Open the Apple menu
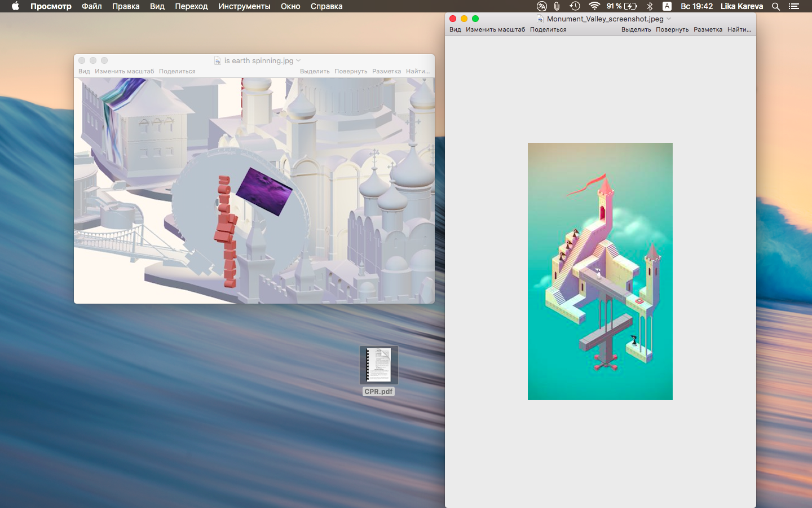This screenshot has width=812, height=508. (x=15, y=6)
